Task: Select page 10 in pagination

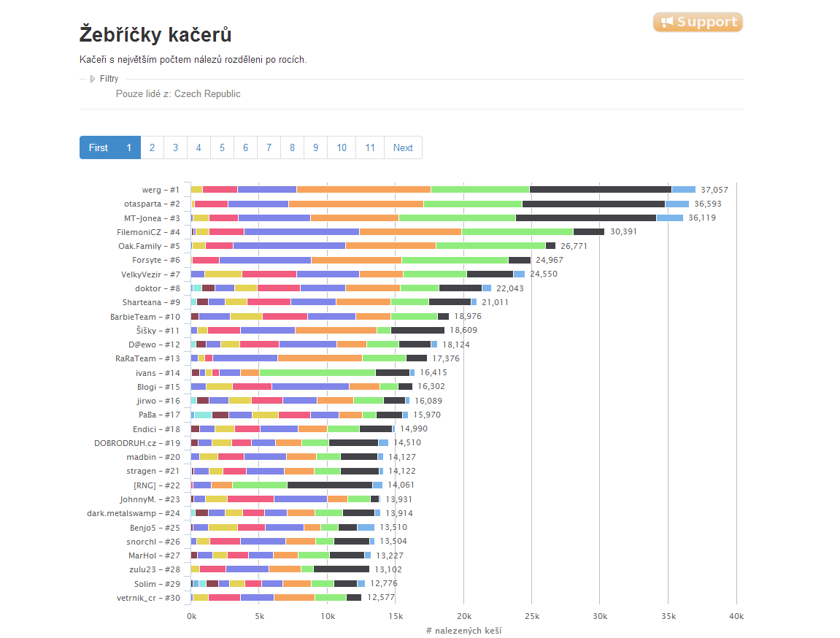Action: pos(342,148)
